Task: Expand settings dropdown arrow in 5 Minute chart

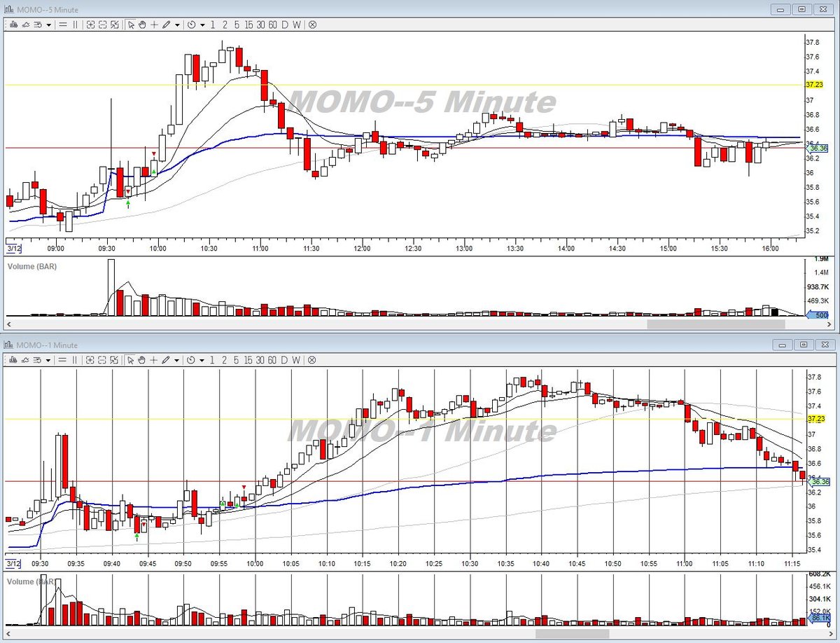Action: click(48, 25)
